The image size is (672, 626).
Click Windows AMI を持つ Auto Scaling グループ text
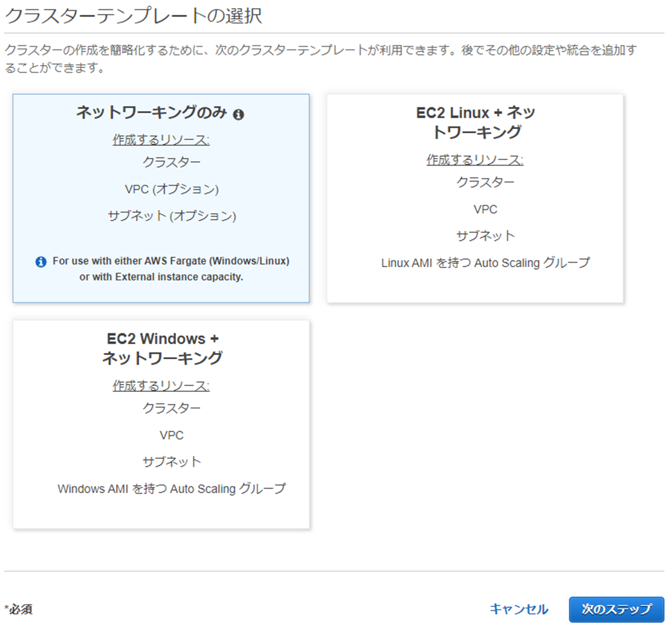point(172,489)
